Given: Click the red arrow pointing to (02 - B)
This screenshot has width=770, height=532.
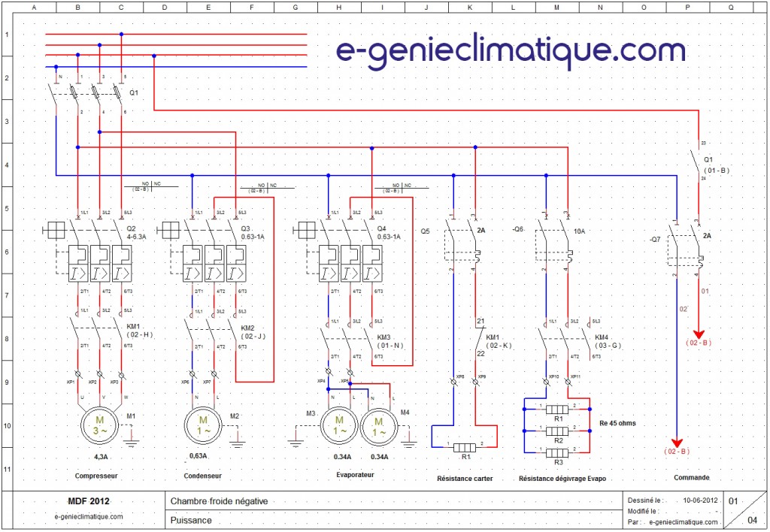Looking at the screenshot, I should click(x=699, y=334).
